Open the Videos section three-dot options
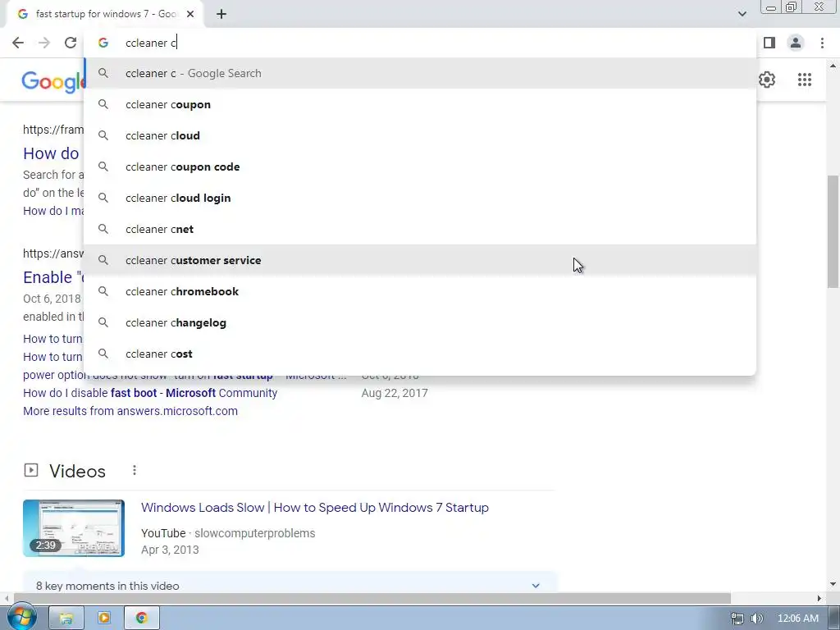 pyautogui.click(x=135, y=470)
